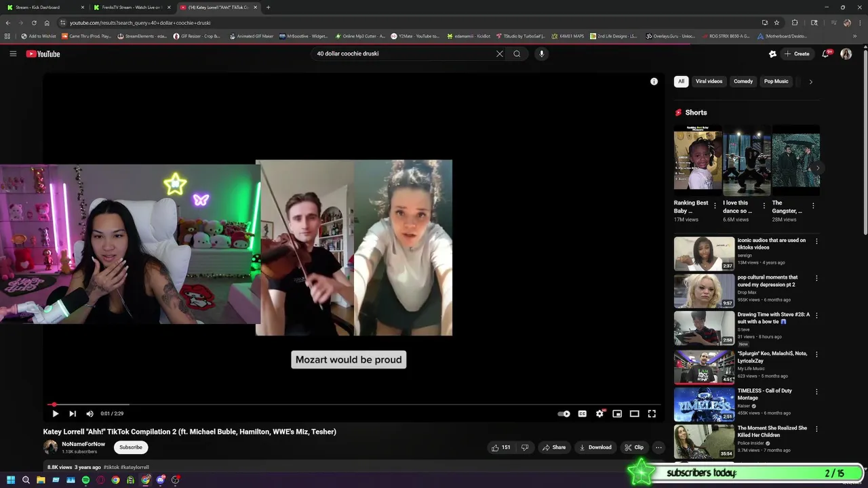Mute the video volume
Viewport: 868px width, 488px height.
point(90,413)
